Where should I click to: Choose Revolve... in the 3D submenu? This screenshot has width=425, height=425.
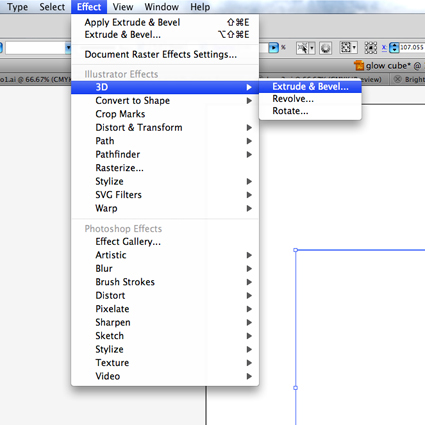310,99
